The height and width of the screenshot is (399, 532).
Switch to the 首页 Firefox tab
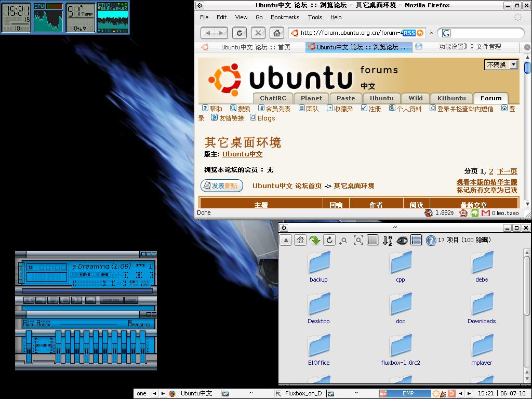[251, 47]
